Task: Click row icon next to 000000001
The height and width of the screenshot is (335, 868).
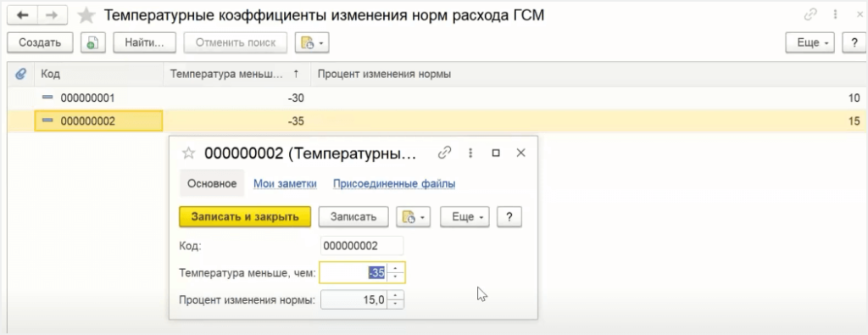Action: pos(47,98)
